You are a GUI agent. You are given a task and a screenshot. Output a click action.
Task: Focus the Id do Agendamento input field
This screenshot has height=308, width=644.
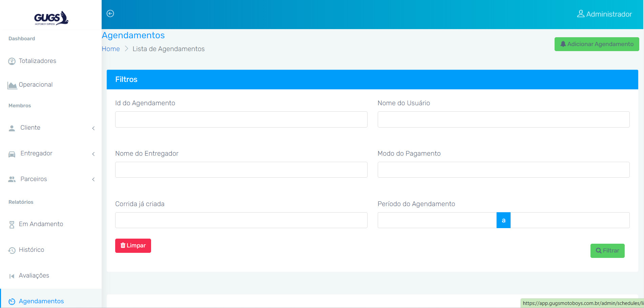[241, 119]
